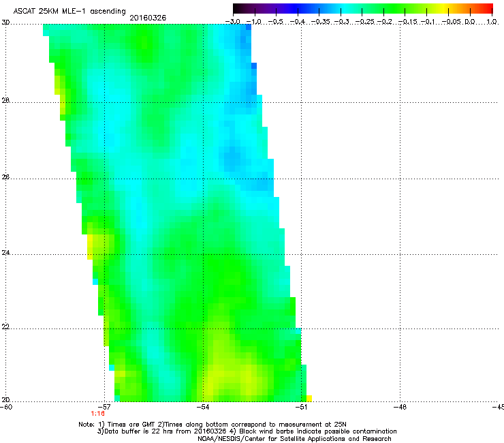The height and width of the screenshot is (443, 504).
Task: Click the latitude 22 axis label
Action: [5, 327]
